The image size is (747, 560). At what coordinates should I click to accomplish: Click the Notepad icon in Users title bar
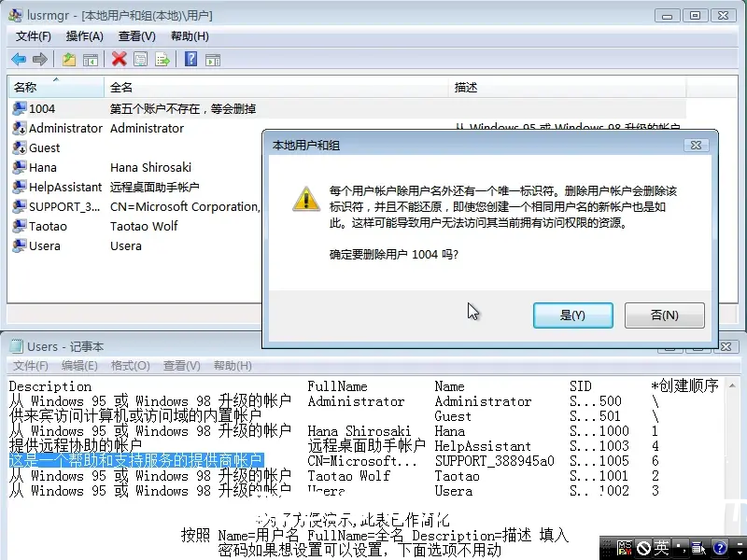[x=17, y=346]
